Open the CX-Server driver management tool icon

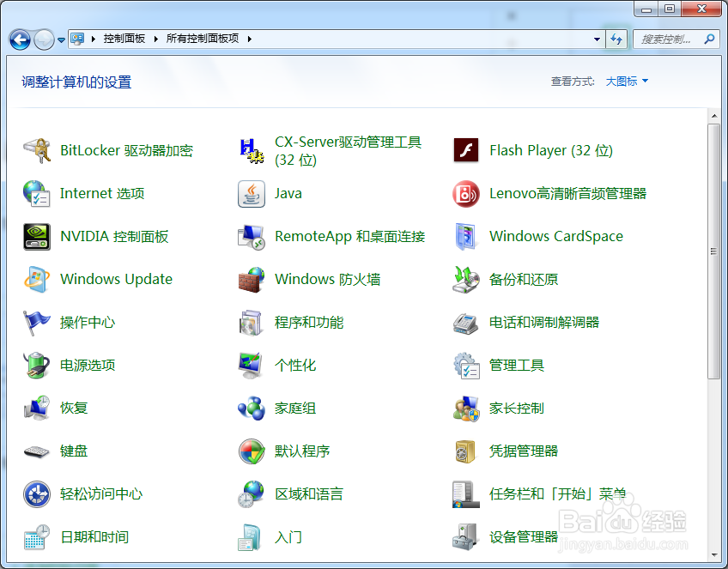coord(252,150)
